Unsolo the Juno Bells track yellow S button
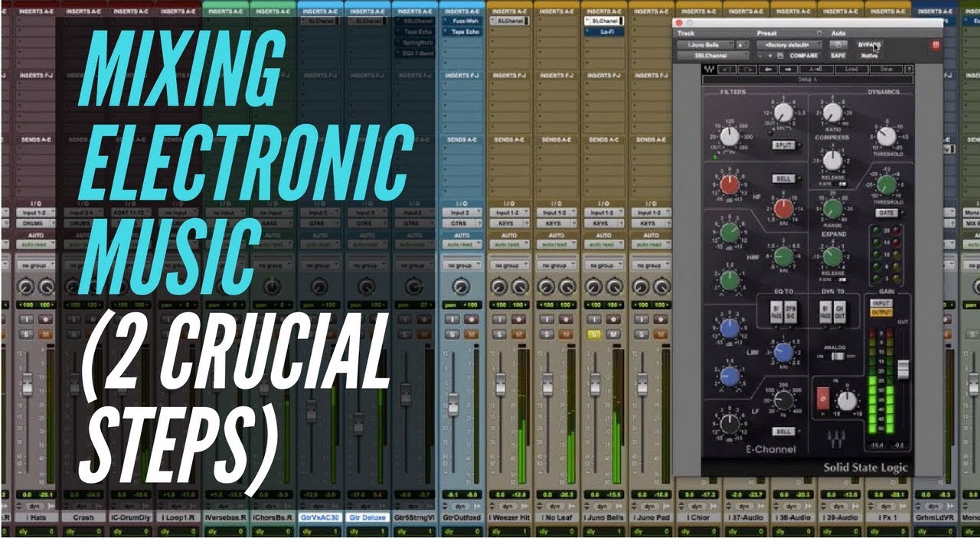 tap(594, 334)
